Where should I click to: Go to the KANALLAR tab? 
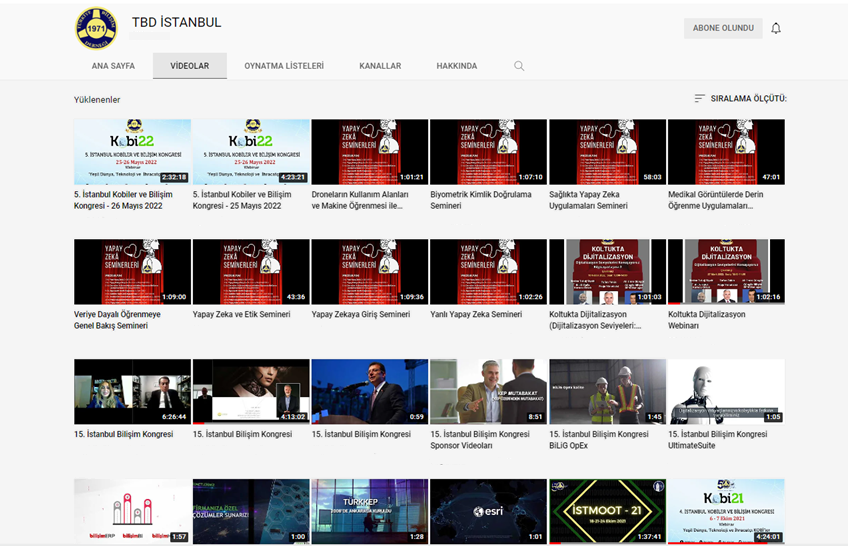tap(380, 66)
